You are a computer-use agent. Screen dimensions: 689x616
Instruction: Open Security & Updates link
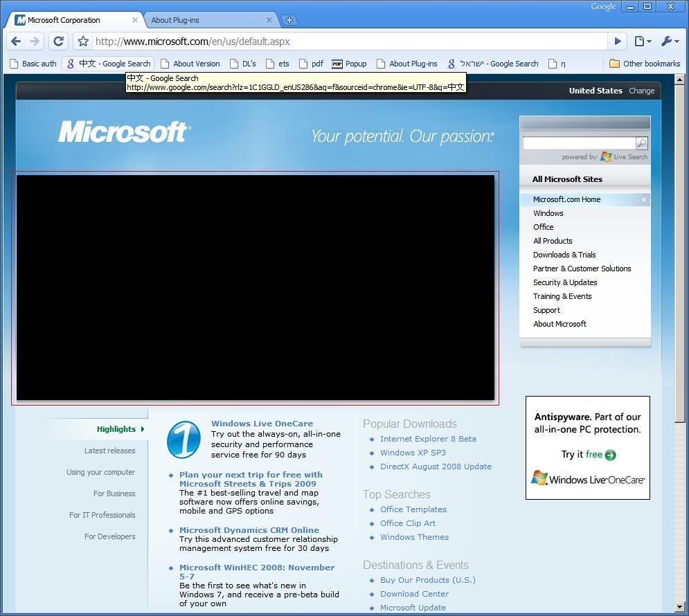click(x=565, y=282)
